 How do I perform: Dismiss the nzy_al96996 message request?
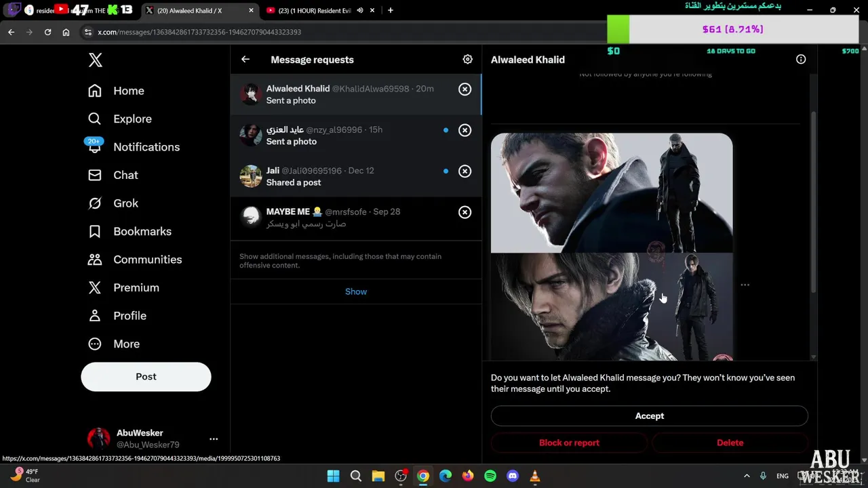click(x=465, y=130)
